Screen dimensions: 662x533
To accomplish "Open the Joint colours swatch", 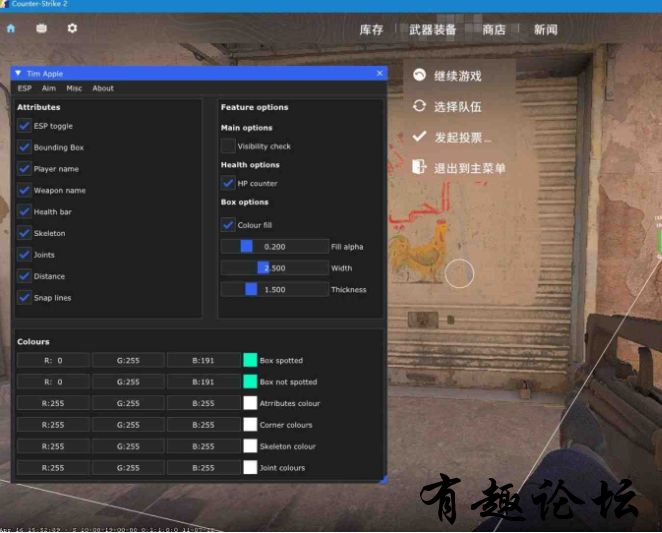I will tap(250, 468).
